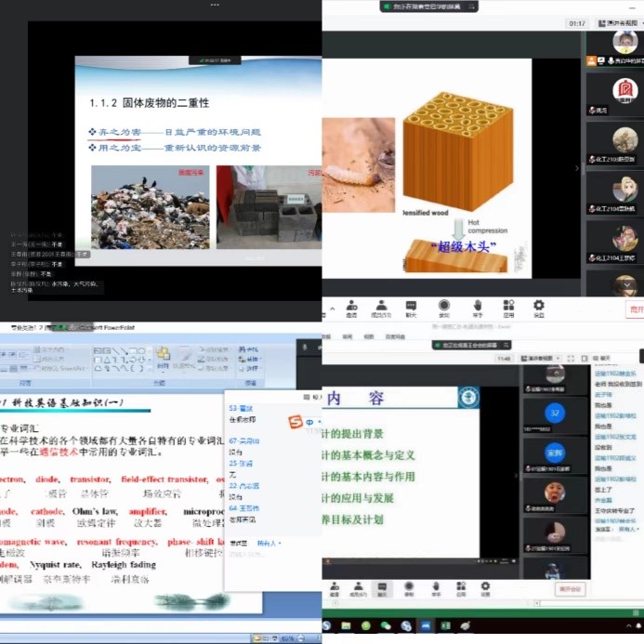Open Settings gear in top-right meeting toolbar
Image resolution: width=644 pixels, height=644 pixels.
[x=539, y=308]
